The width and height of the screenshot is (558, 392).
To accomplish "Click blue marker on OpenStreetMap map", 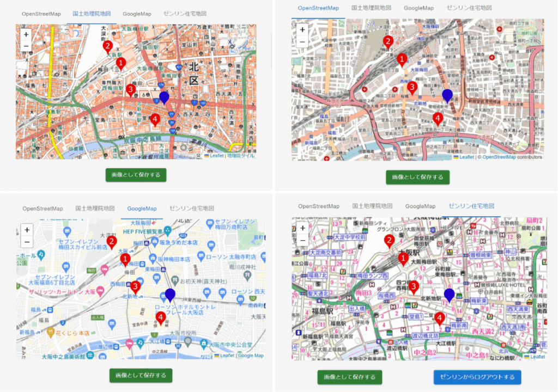I will (x=447, y=96).
